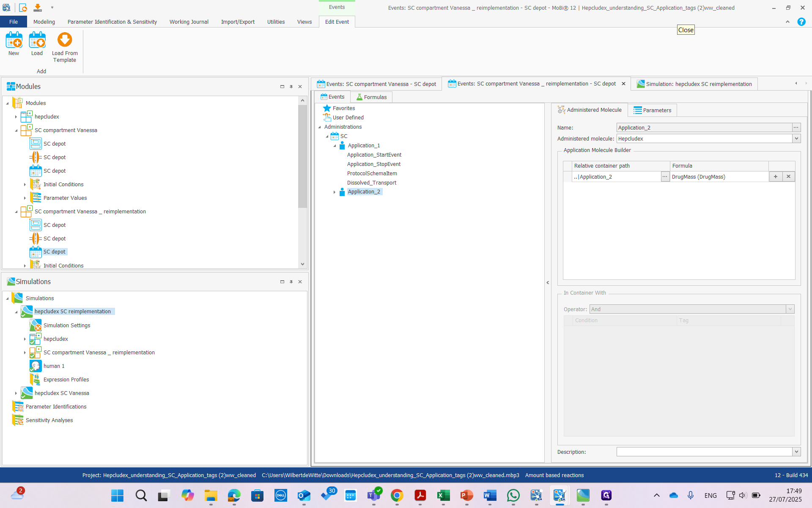Collapse the Administrations tree node
This screenshot has height=508, width=812.
[x=320, y=127]
